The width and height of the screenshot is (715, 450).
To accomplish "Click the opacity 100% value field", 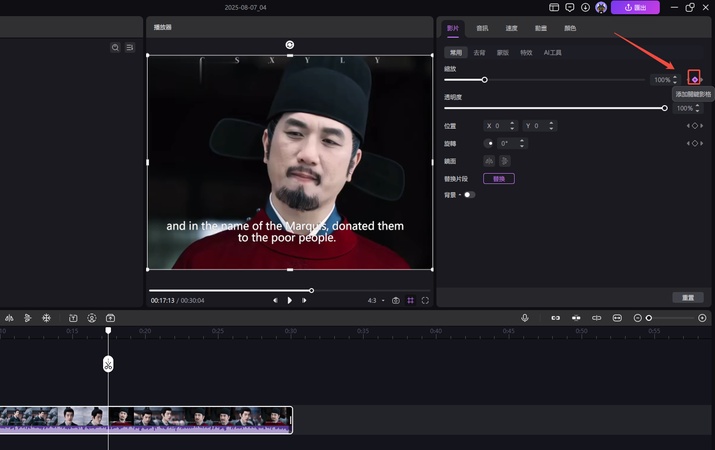I will point(684,108).
